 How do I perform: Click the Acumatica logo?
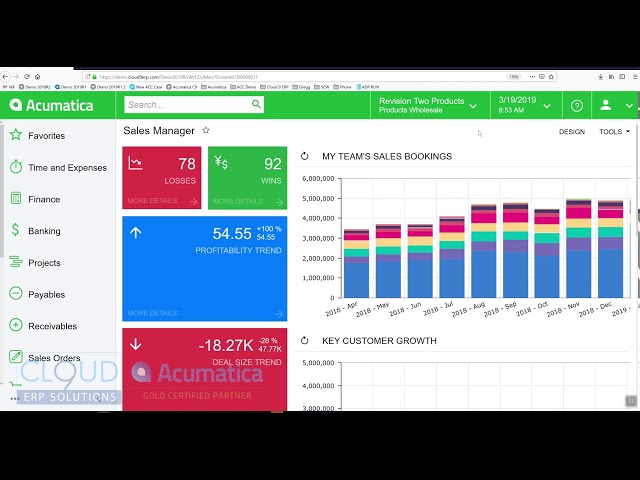(x=51, y=105)
